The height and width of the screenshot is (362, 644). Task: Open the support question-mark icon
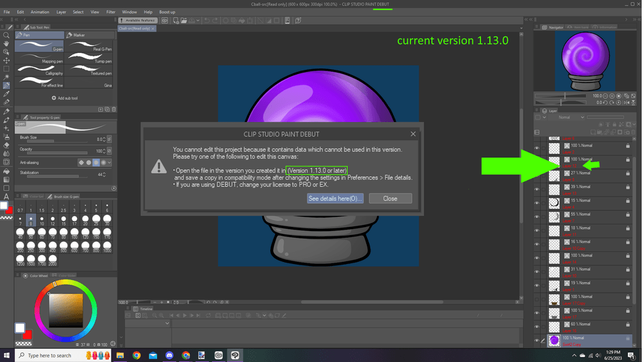pyautogui.click(x=298, y=21)
